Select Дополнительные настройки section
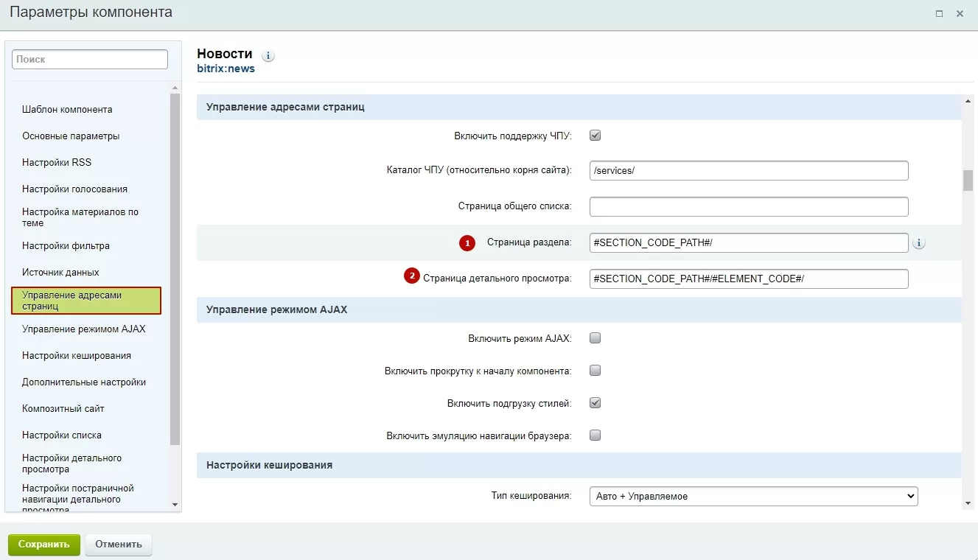This screenshot has height=560, width=978. click(84, 382)
